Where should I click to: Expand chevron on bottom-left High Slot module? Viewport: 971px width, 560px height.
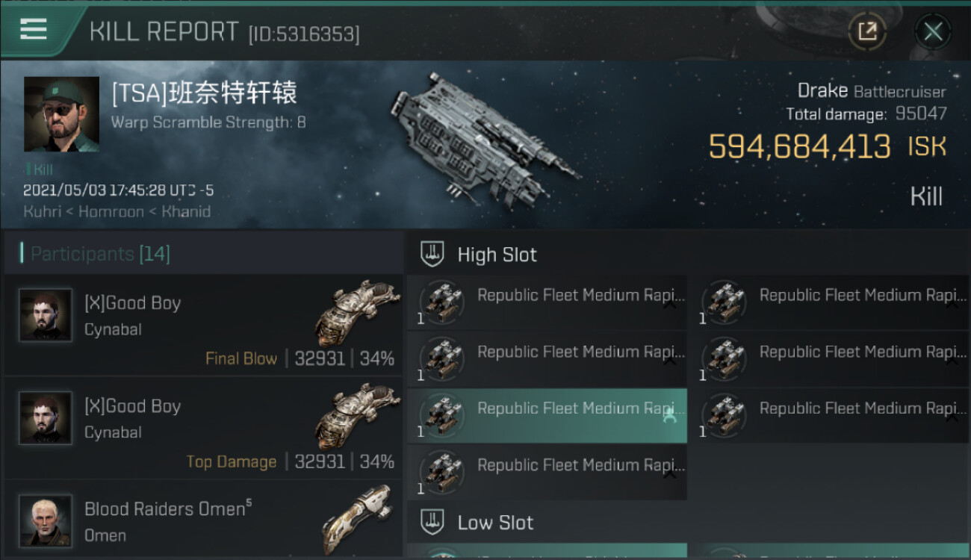tap(670, 475)
